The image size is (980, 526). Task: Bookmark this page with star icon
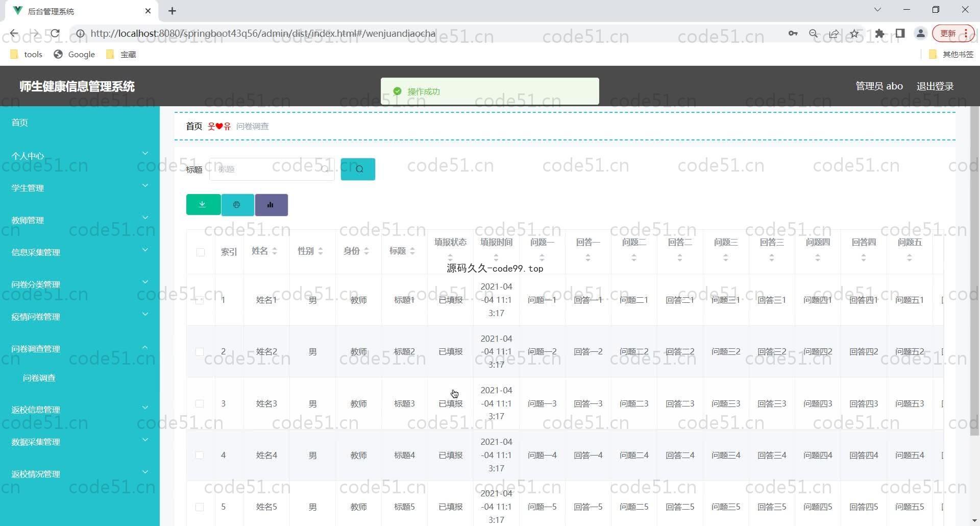[854, 34]
